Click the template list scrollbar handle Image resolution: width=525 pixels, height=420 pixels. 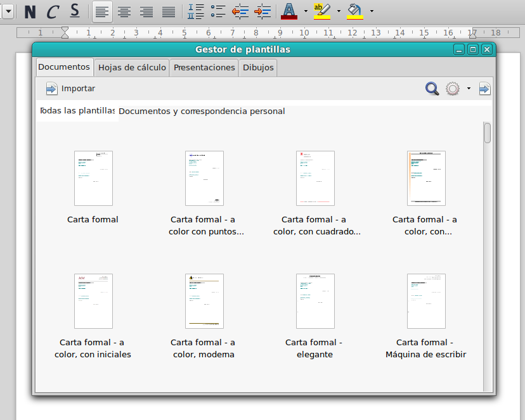pos(488,133)
